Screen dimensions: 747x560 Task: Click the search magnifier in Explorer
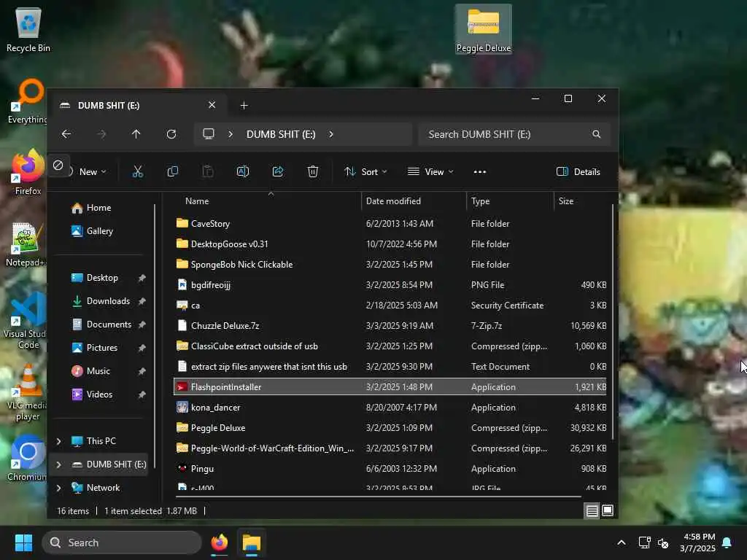[596, 134]
